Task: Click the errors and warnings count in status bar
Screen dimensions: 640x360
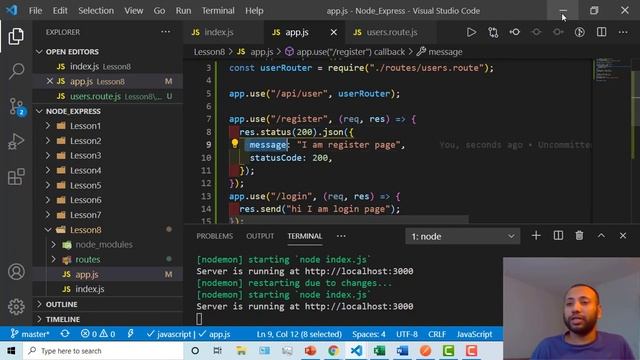Action: (x=98, y=334)
